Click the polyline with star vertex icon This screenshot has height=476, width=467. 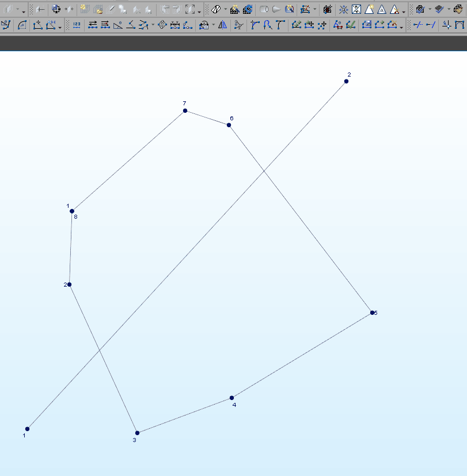[x=37, y=25]
